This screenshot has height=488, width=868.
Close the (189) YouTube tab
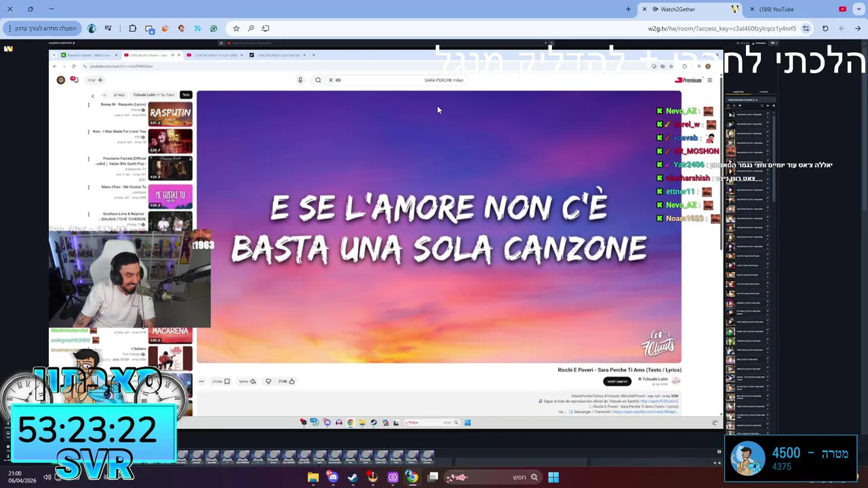tap(752, 9)
